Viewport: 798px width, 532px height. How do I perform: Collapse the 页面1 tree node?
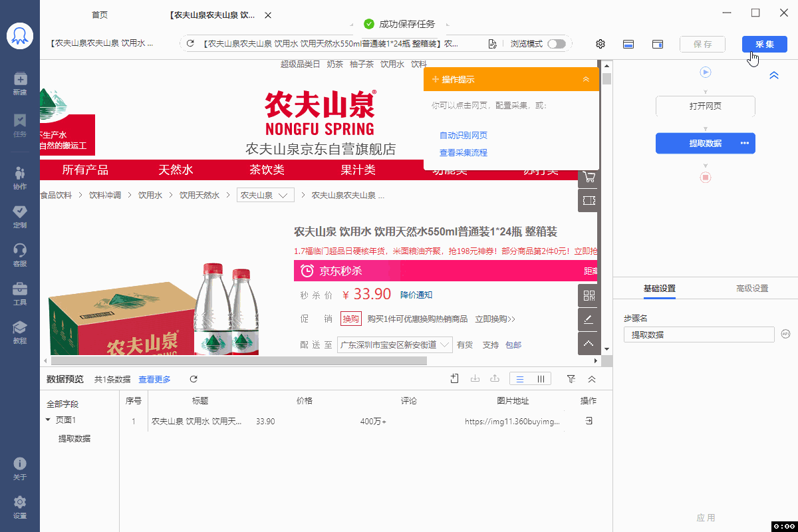48,420
